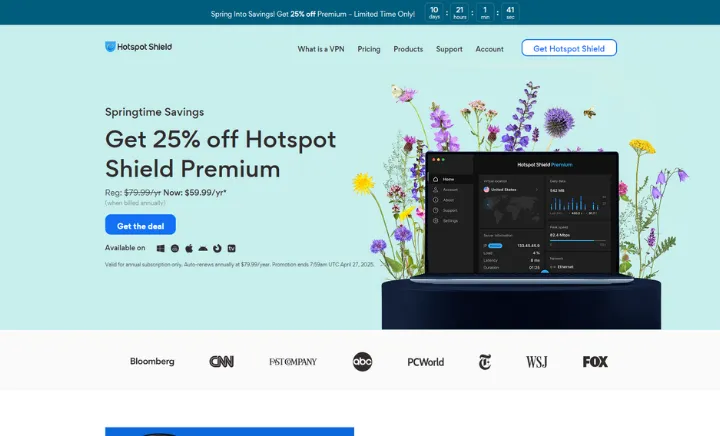
Task: Click the countdown seconds counter
Action: point(510,12)
